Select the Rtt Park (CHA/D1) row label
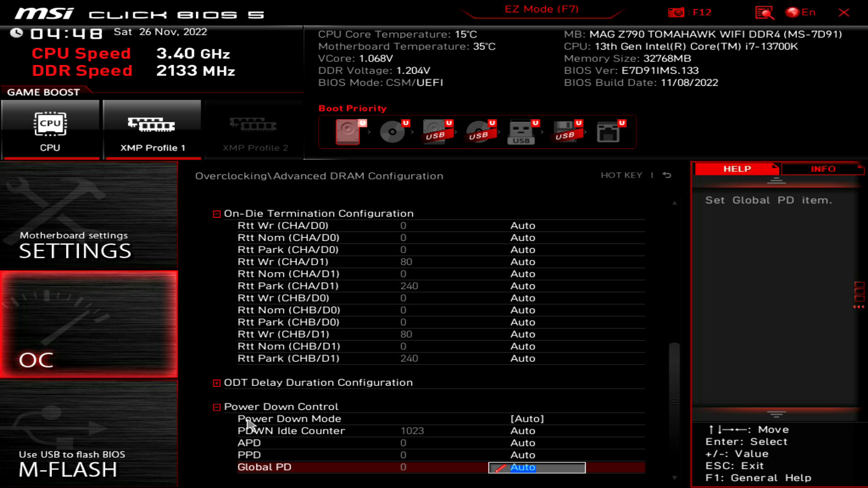 tap(288, 286)
